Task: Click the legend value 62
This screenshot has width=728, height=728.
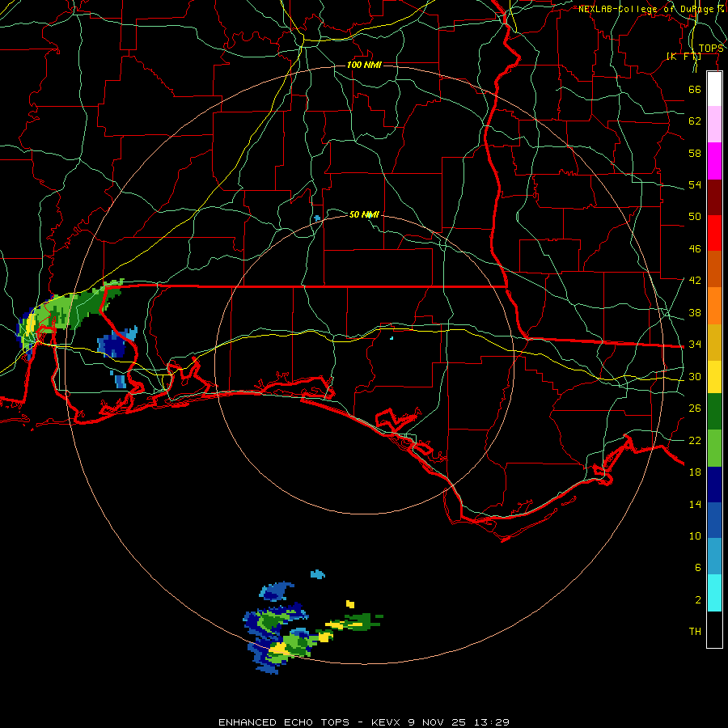Action: pyautogui.click(x=695, y=121)
